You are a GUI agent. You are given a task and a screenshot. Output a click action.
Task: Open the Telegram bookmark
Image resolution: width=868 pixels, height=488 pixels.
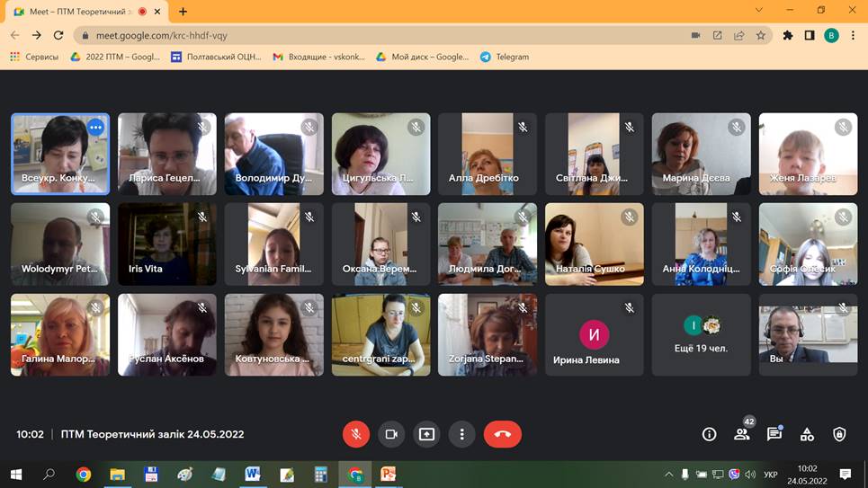coord(504,57)
